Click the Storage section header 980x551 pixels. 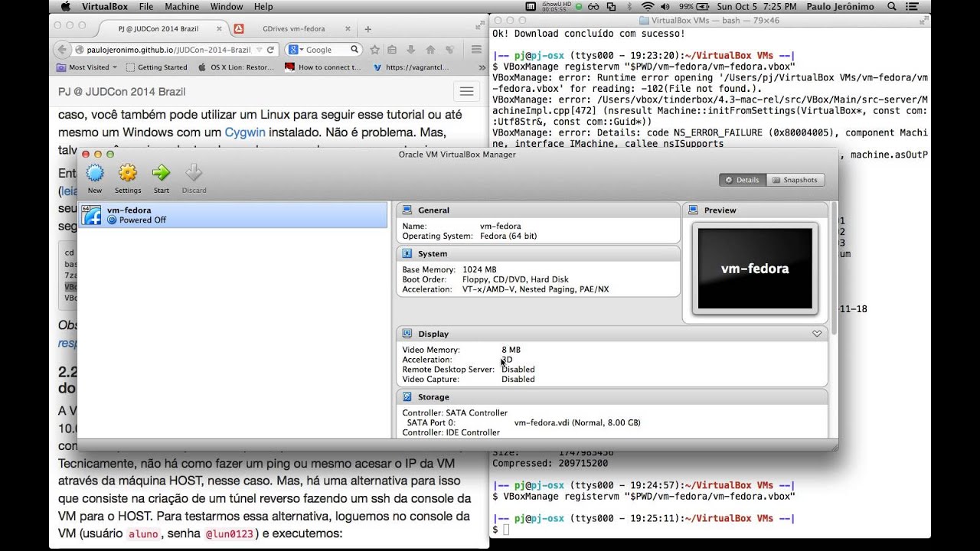(612, 397)
